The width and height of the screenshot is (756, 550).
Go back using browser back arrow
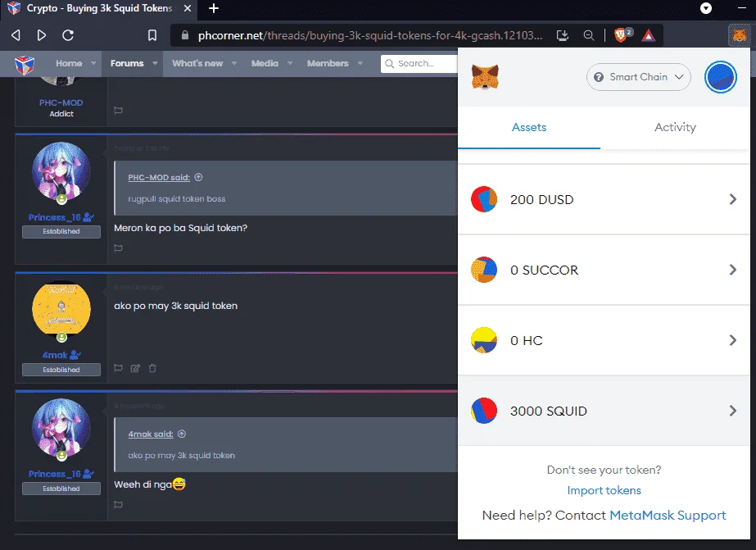pos(16,35)
